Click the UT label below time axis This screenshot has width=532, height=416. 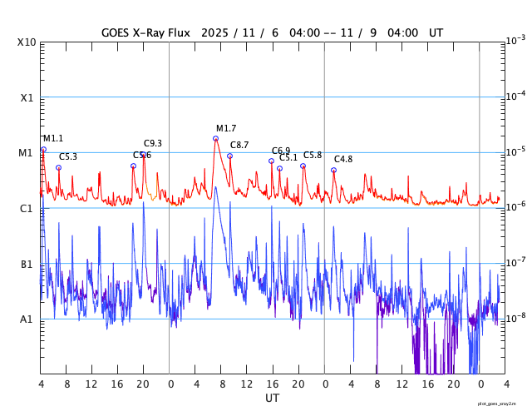pyautogui.click(x=272, y=399)
